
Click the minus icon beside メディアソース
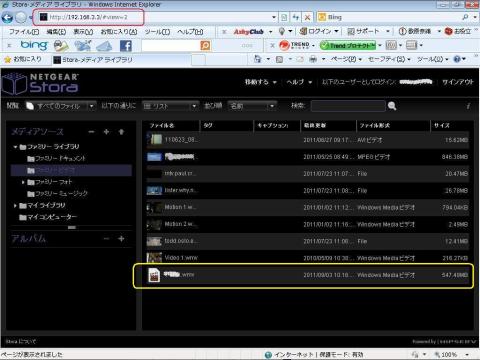91,132
